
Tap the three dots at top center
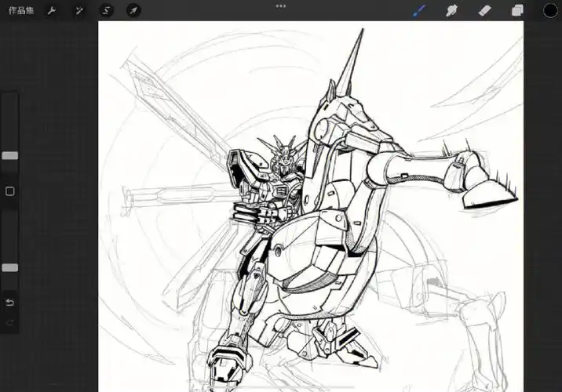281,5
